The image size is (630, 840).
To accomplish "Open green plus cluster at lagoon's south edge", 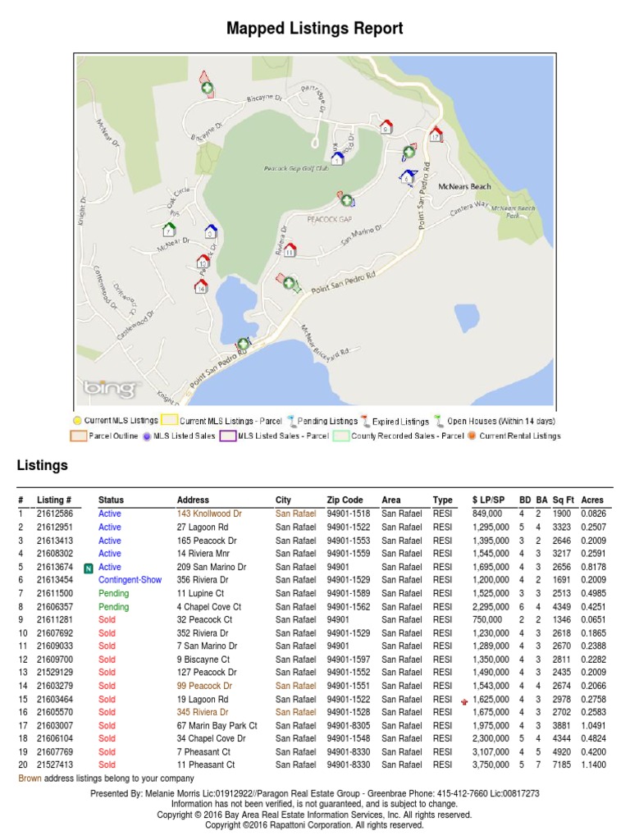I will coord(243,343).
